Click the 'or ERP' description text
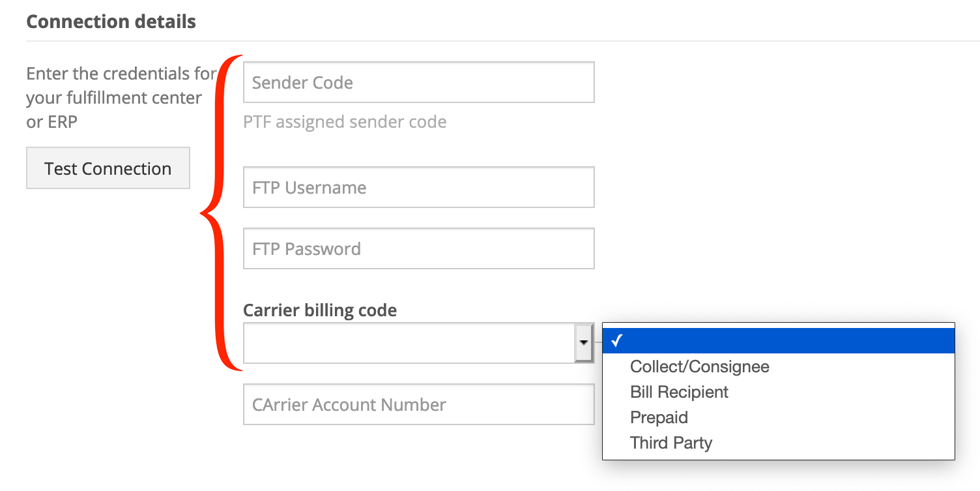 tap(52, 122)
